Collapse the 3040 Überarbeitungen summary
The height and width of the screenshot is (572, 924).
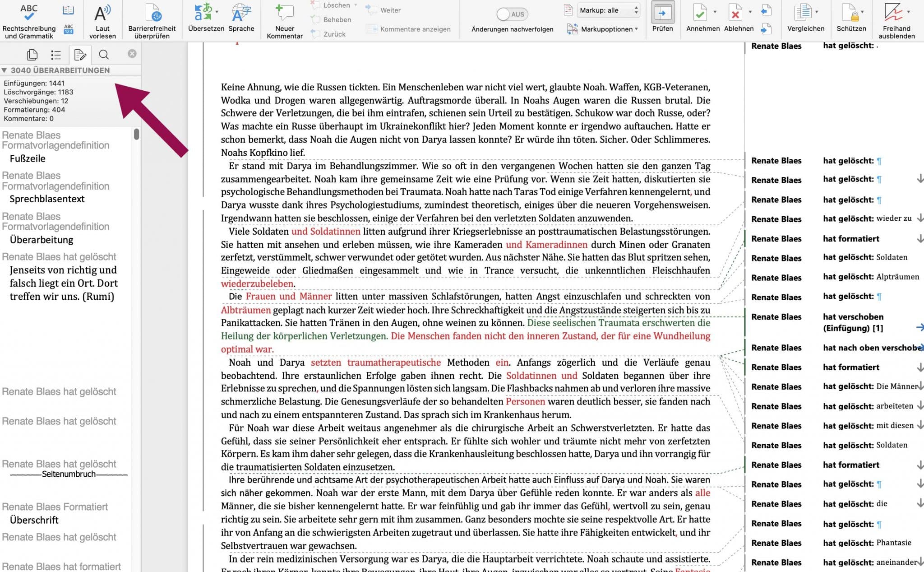coord(4,70)
